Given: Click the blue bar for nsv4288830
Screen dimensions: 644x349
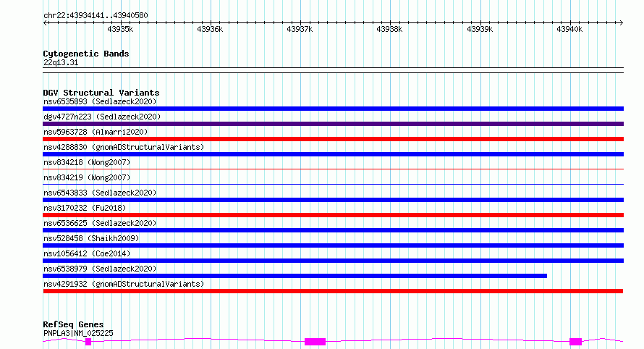Looking at the screenshot, I should click(333, 154).
